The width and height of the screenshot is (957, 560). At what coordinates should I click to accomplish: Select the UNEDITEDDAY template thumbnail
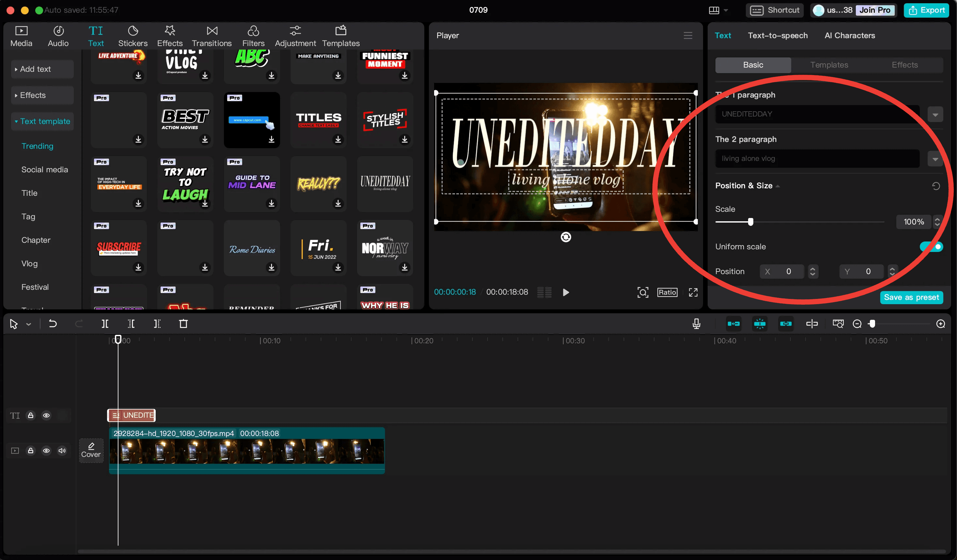[385, 184]
